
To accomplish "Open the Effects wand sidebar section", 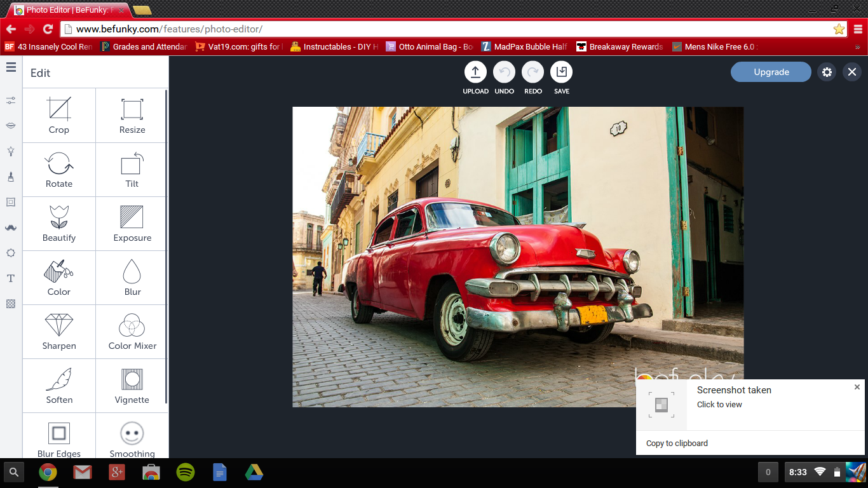I will [x=11, y=151].
